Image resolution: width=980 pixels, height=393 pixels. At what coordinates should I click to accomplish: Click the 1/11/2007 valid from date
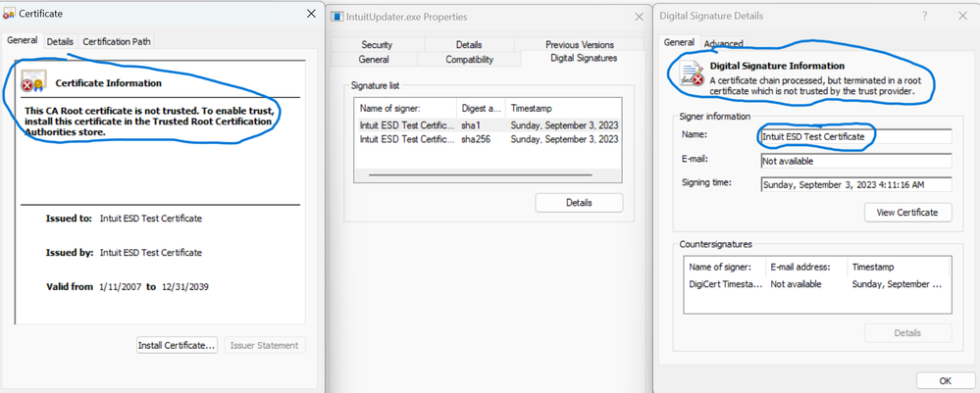pyautogui.click(x=121, y=287)
